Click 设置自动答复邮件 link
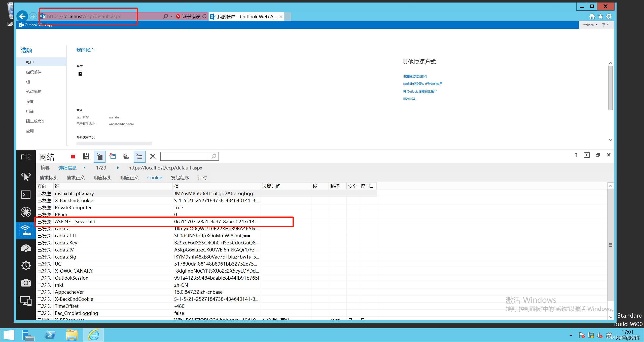644x342 pixels. pos(415,76)
